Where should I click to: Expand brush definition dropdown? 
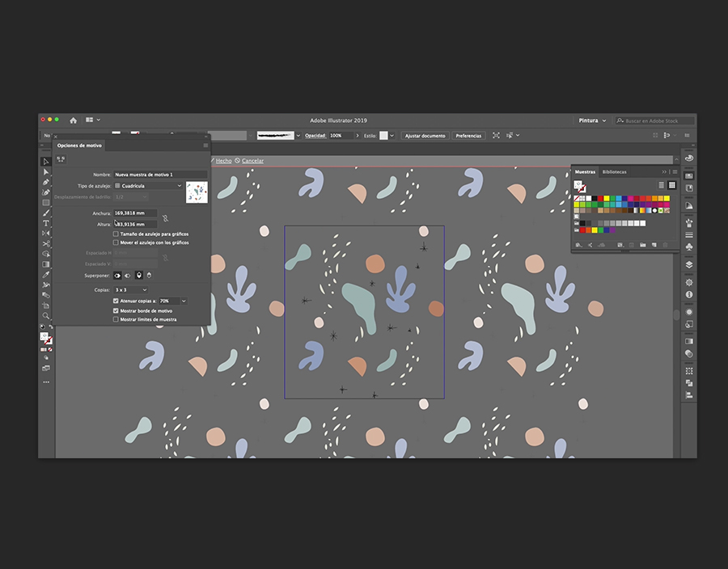click(298, 136)
